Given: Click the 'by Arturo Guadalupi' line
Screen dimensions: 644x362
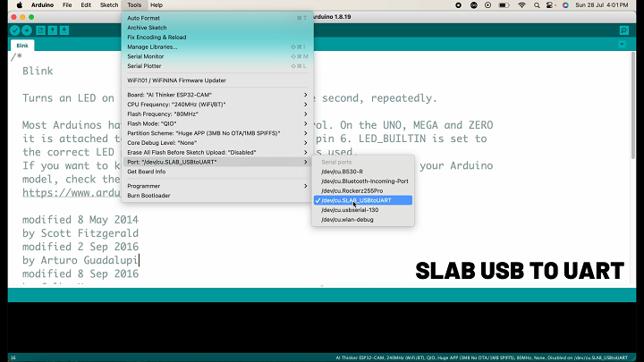Looking at the screenshot, I should (80, 261).
